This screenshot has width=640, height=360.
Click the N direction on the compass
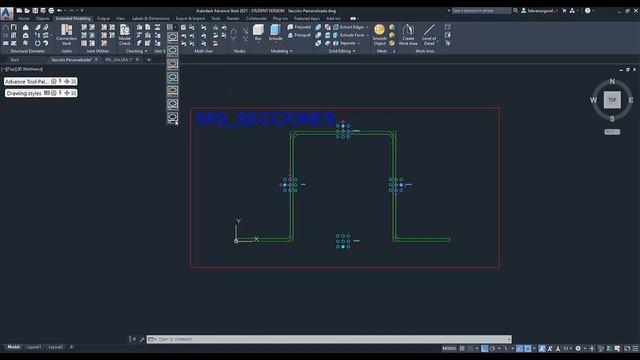coord(612,82)
